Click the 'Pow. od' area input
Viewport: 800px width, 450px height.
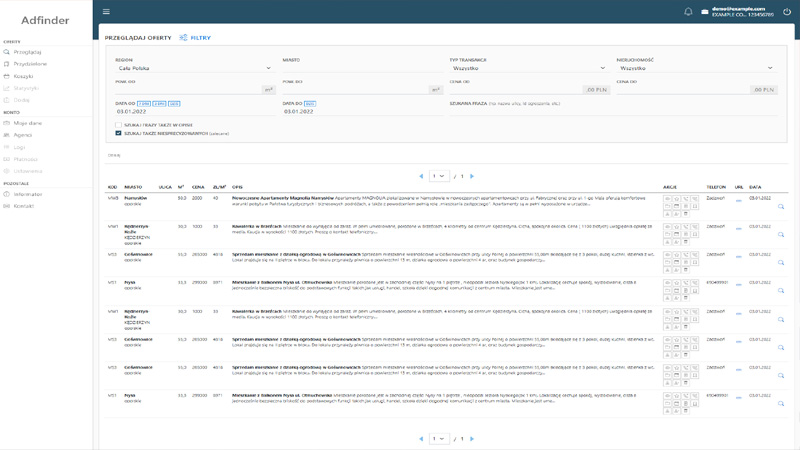[188, 89]
